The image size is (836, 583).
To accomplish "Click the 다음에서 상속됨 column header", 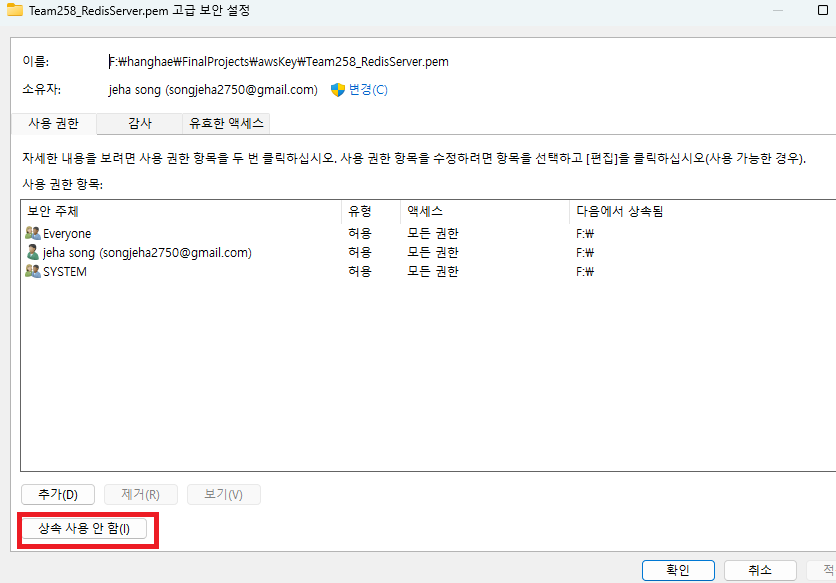I will point(703,211).
